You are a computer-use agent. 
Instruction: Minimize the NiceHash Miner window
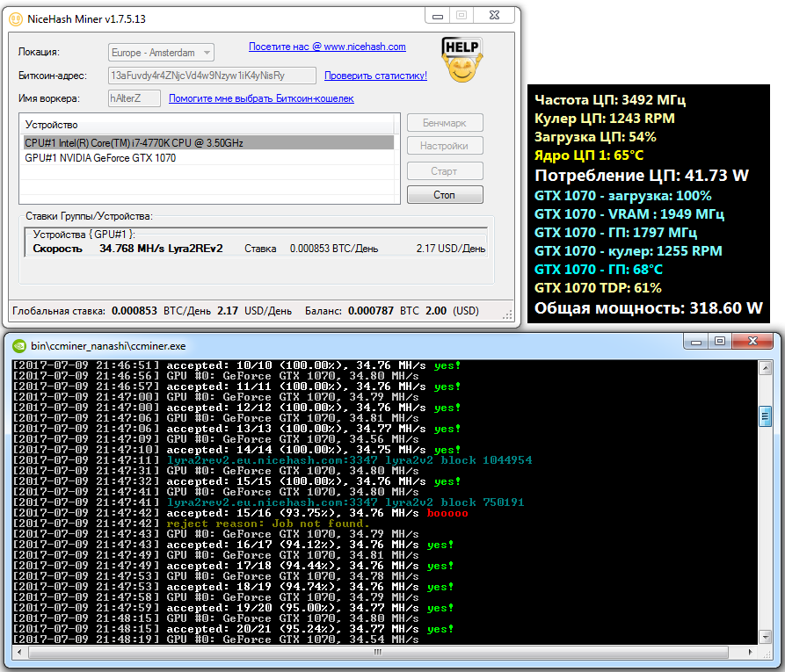click(x=438, y=16)
